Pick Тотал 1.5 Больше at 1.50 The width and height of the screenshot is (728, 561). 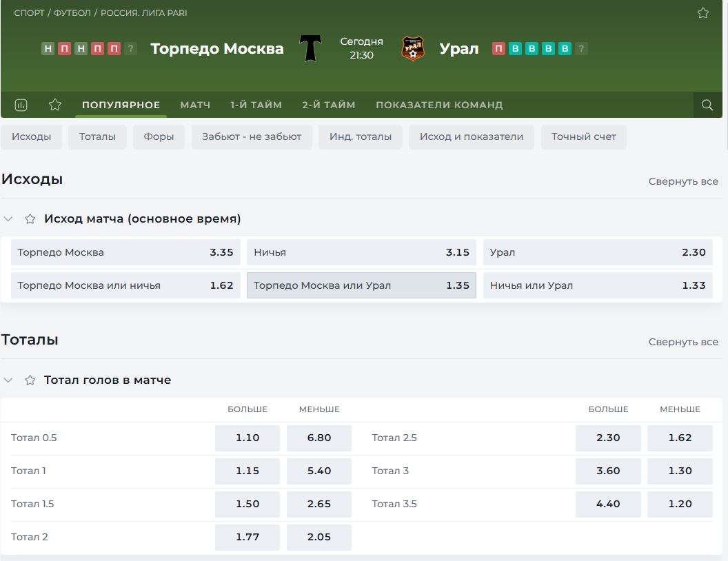(x=247, y=504)
